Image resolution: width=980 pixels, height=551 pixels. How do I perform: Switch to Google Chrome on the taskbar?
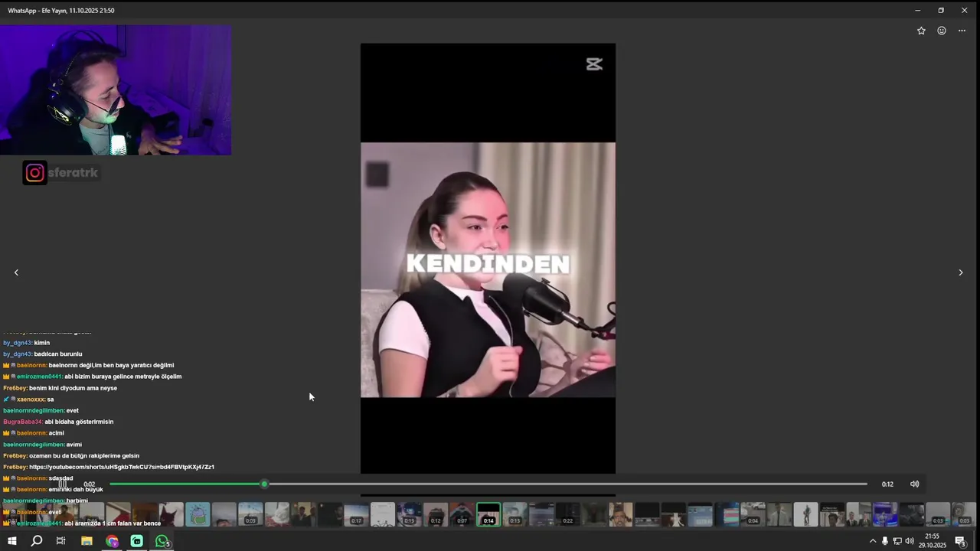[x=112, y=541]
